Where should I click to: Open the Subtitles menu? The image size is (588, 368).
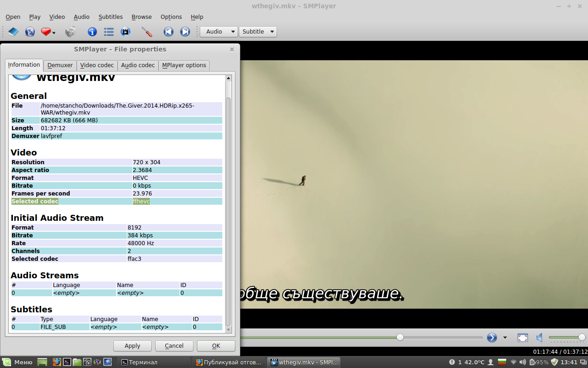111,17
